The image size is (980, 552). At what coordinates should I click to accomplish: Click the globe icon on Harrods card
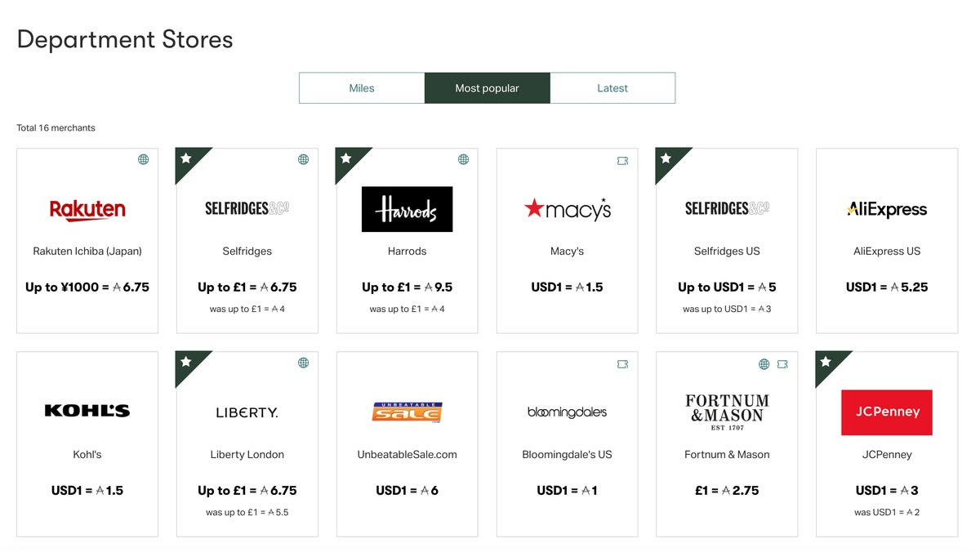click(x=464, y=160)
